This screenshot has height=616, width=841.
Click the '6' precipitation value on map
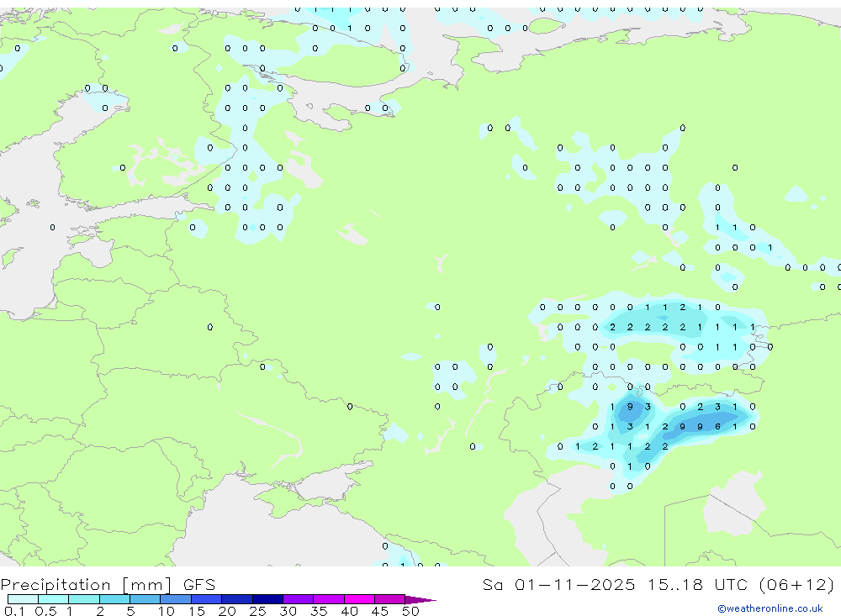tap(717, 427)
